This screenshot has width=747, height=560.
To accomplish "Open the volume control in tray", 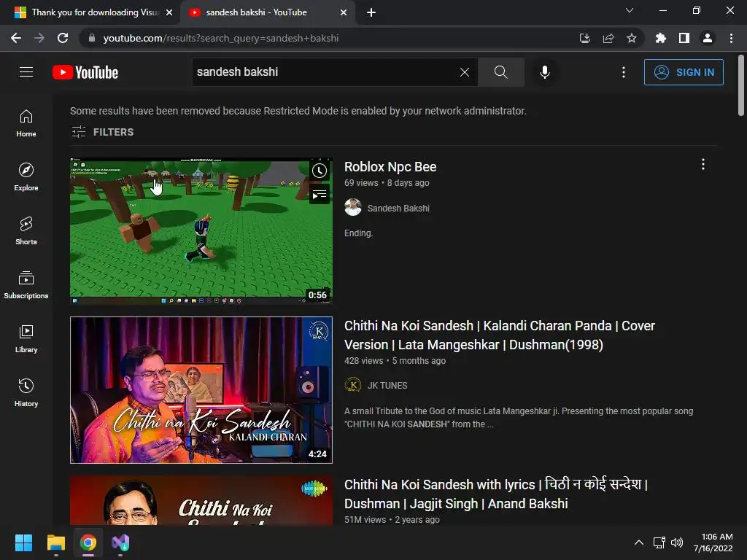I will coord(676,542).
